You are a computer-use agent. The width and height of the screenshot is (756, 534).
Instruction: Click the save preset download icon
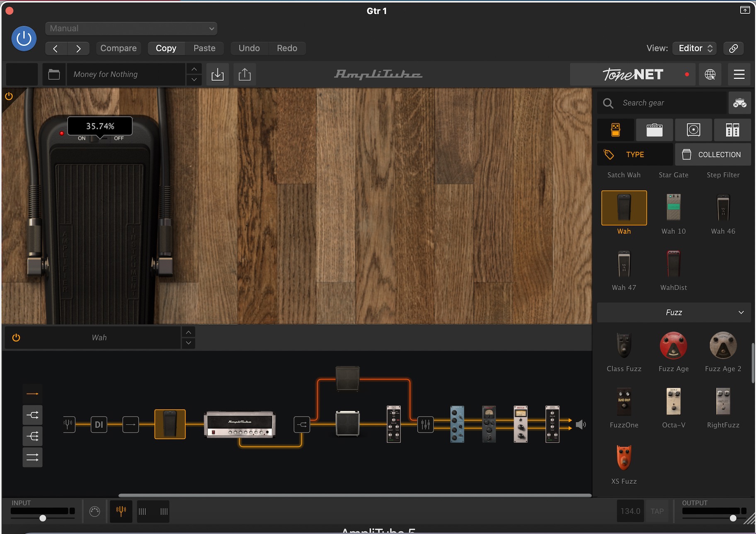click(x=217, y=74)
